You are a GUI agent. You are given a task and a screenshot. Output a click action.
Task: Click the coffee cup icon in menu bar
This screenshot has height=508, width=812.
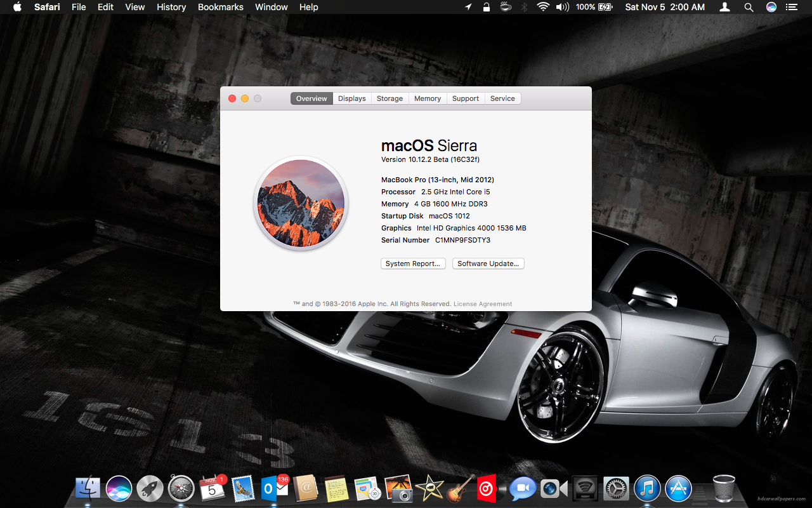coord(506,7)
